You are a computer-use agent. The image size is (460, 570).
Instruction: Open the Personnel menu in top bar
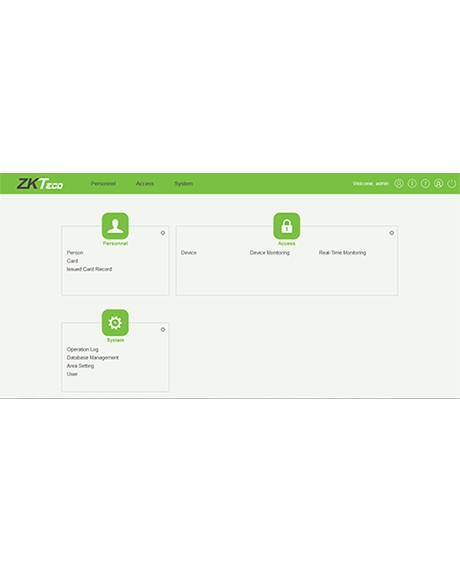tap(103, 184)
